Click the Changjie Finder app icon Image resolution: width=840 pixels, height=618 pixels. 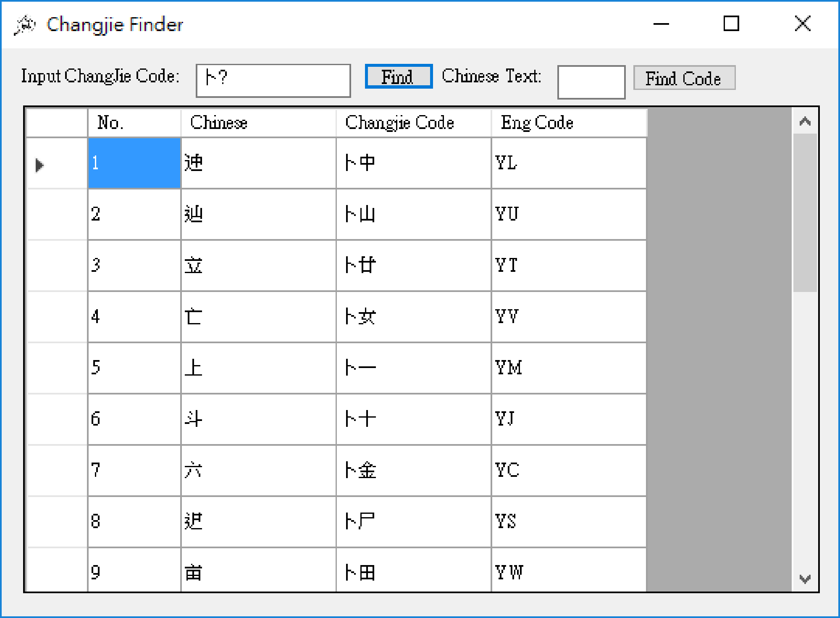(24, 25)
